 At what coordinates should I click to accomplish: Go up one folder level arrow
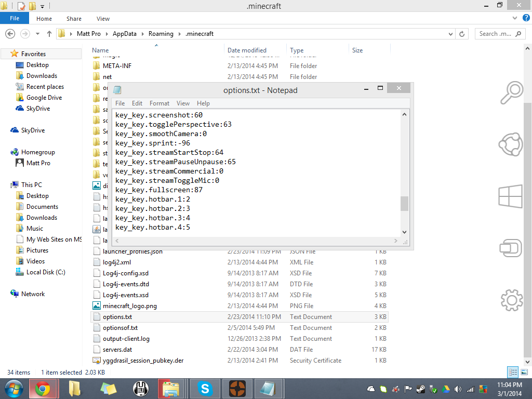(49, 34)
